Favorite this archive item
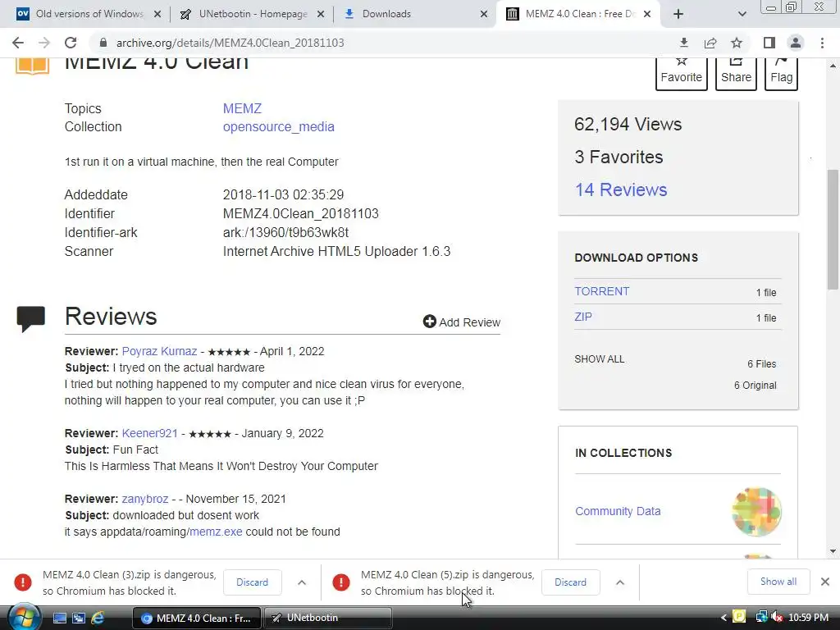 [682, 72]
